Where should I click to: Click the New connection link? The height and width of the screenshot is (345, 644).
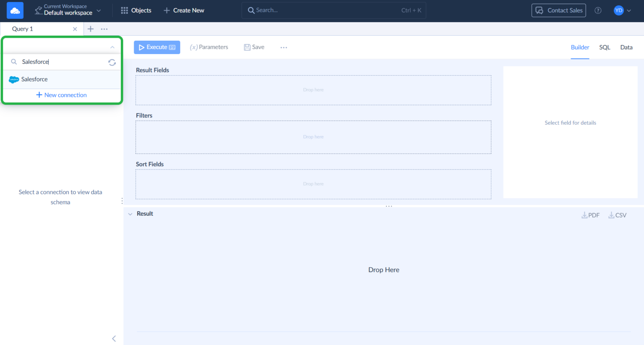tap(62, 95)
